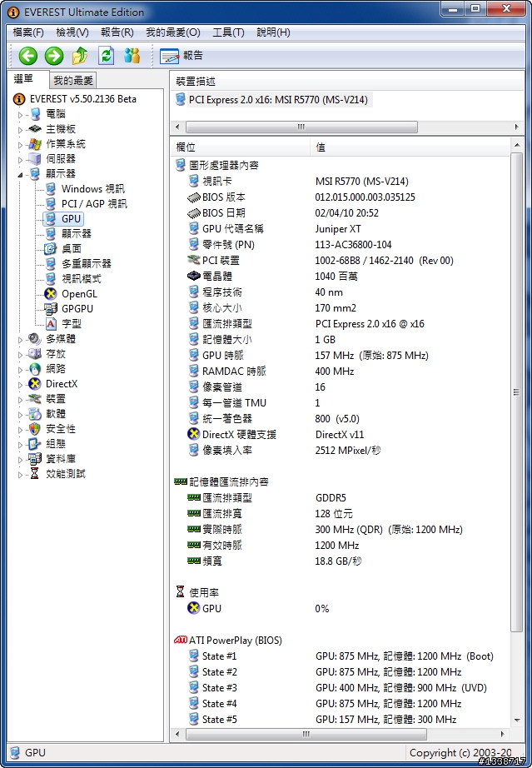This screenshot has height=768, width=532.
Task: Click the 存放 storage icon
Action: coord(35,354)
